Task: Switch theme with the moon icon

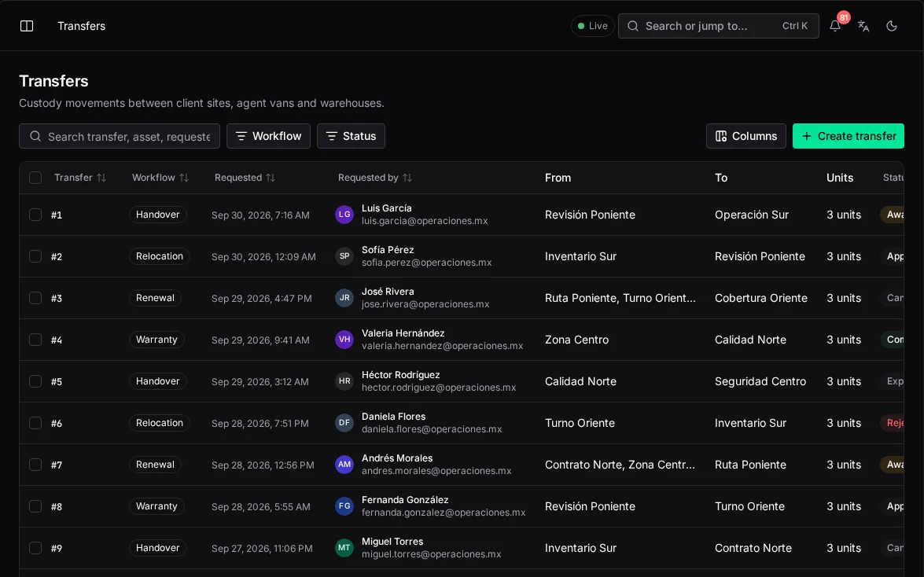Action: point(892,26)
